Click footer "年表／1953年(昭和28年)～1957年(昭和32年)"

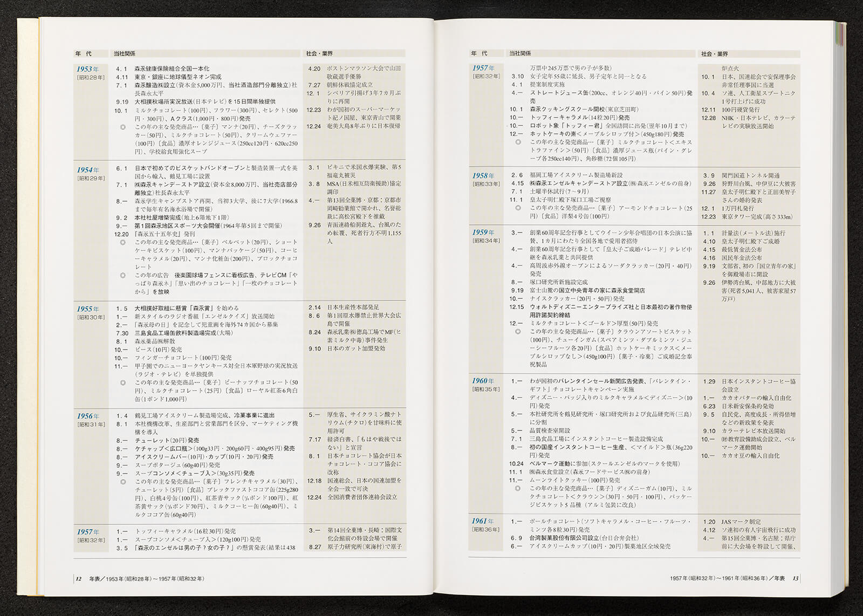[147, 579]
